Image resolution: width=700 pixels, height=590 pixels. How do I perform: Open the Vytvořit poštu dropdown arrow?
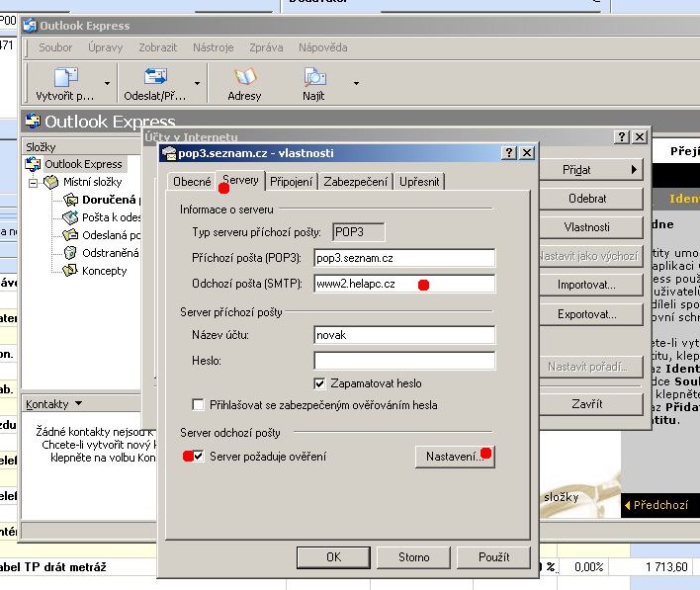[x=107, y=83]
